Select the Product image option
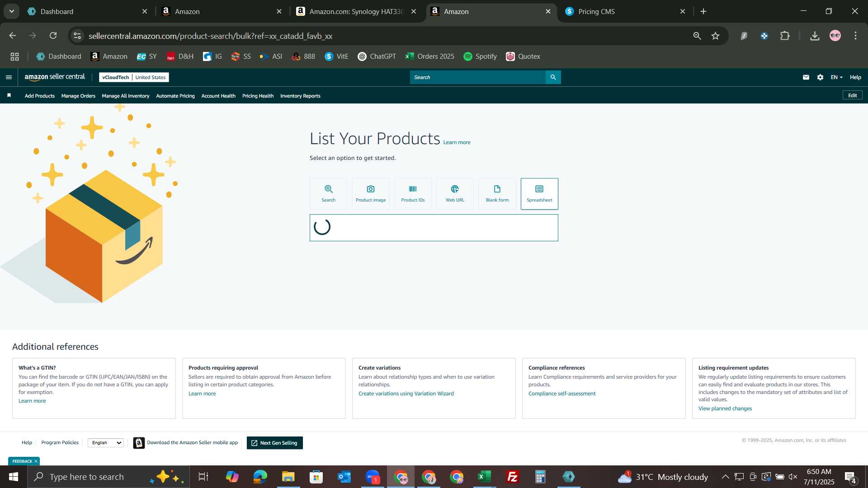868x488 pixels. pyautogui.click(x=371, y=193)
